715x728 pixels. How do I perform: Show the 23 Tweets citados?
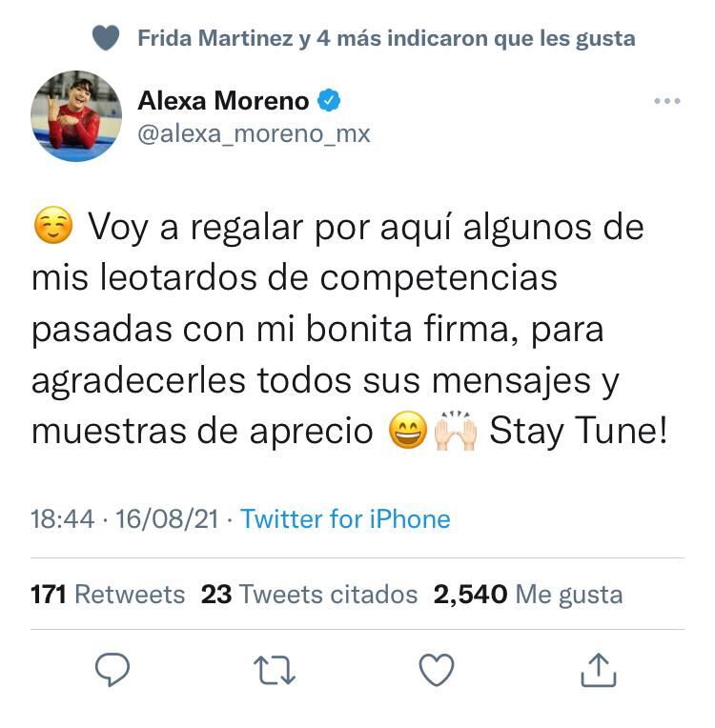[310, 595]
